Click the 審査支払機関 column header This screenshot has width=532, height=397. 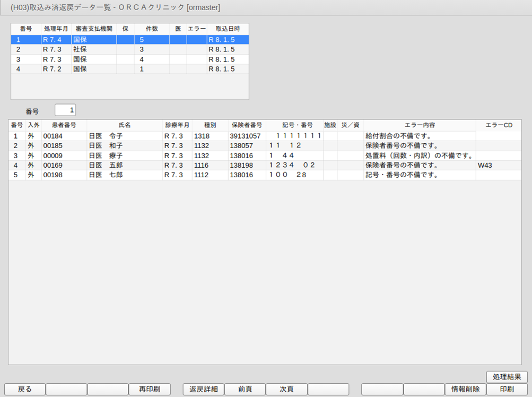(94, 29)
